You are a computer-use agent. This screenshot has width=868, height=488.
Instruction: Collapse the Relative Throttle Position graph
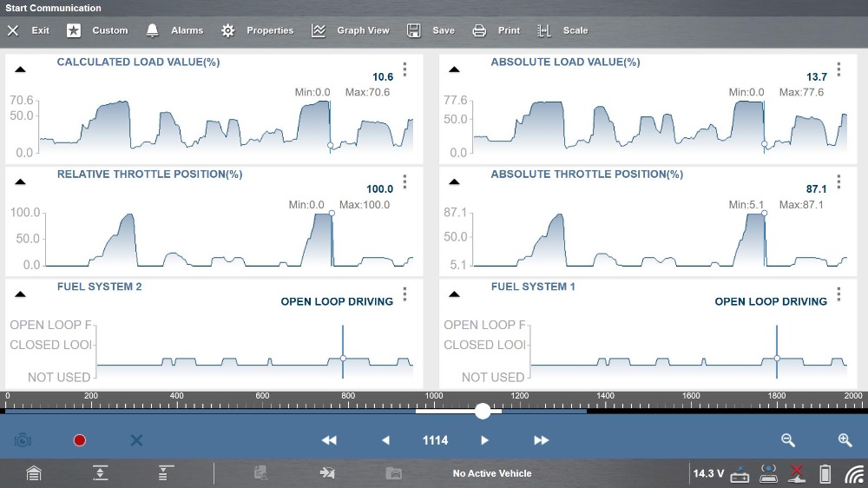[20, 181]
